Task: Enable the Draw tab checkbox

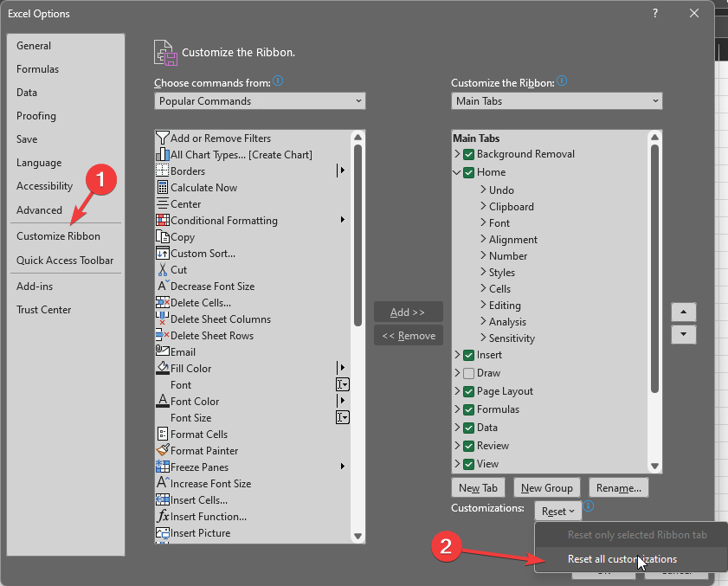Action: [468, 373]
